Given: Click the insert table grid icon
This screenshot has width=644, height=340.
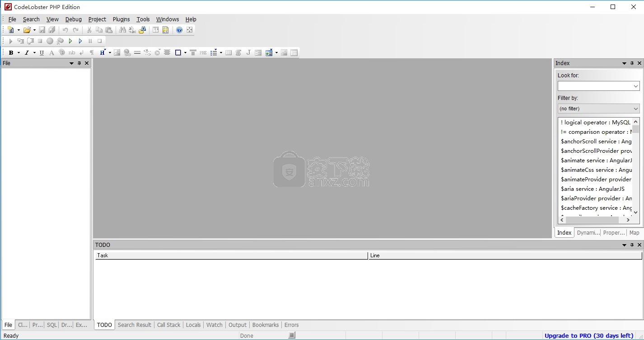Looking at the screenshot, I should click(229, 52).
